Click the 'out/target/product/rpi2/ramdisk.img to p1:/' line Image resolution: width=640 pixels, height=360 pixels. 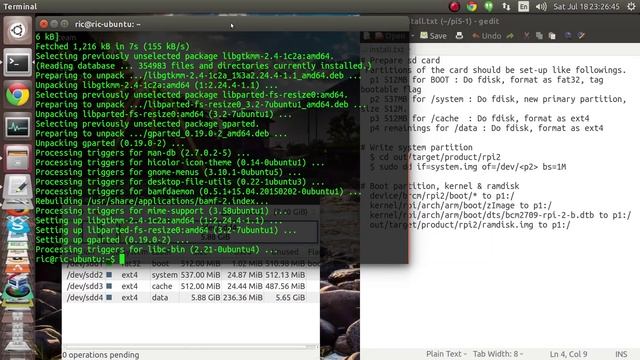[x=470, y=225]
